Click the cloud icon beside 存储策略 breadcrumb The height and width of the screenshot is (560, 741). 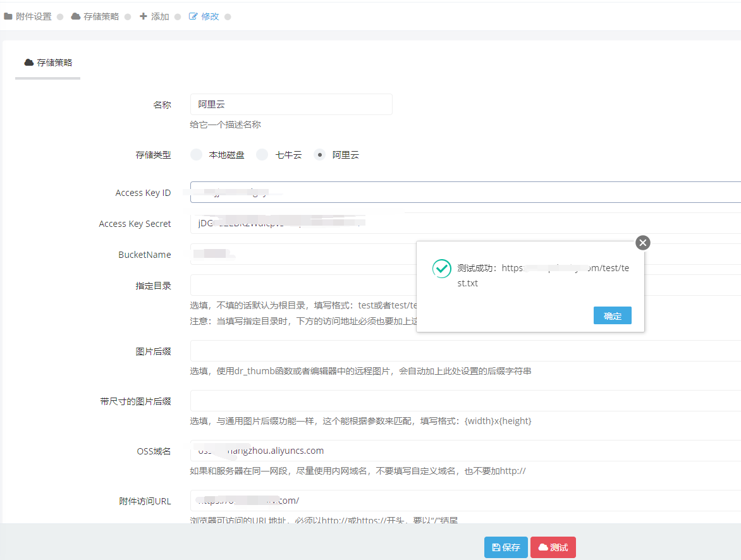(76, 16)
